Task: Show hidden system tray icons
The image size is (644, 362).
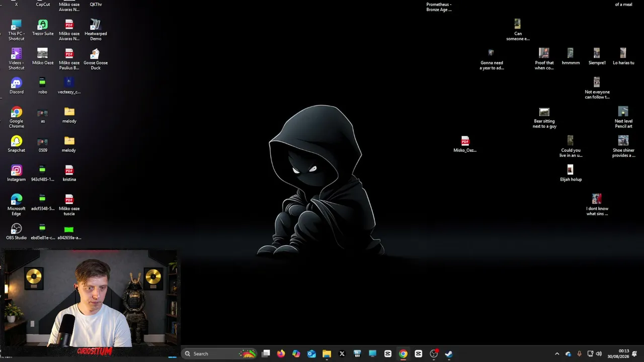Action: [x=557, y=354]
